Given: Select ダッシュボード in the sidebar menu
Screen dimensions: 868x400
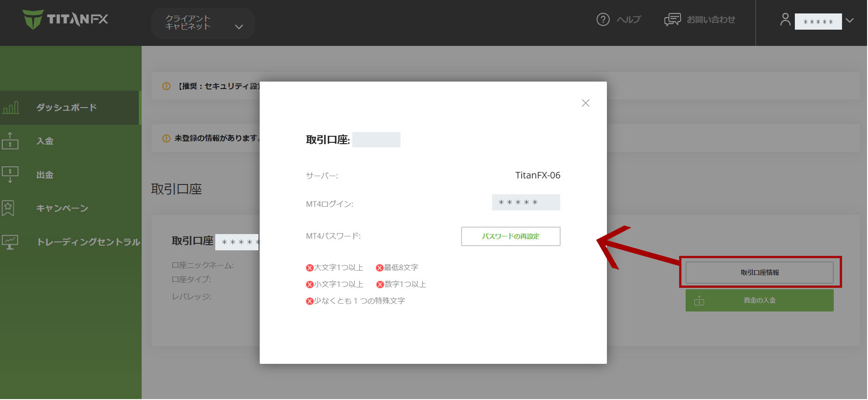Looking at the screenshot, I should point(67,108).
